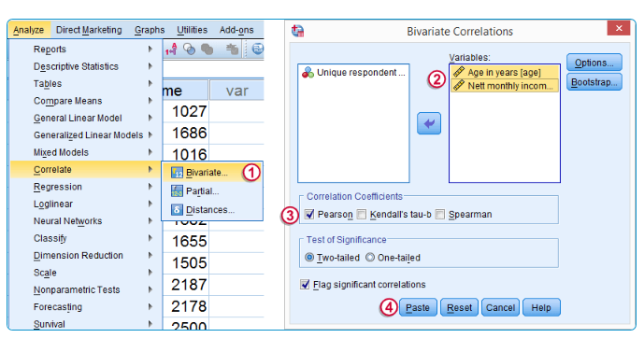
Task: Expand the Tables submenu arrow
Action: [x=150, y=83]
